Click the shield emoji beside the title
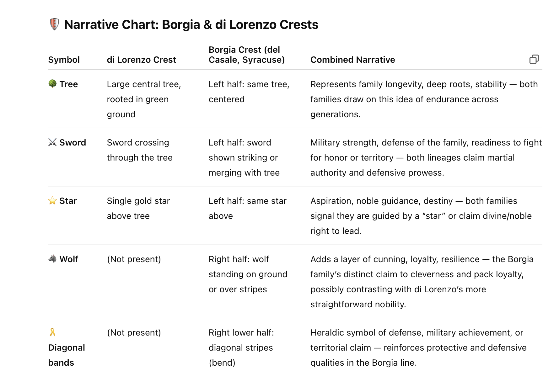Viewport: 543px width, 392px height. [54, 24]
